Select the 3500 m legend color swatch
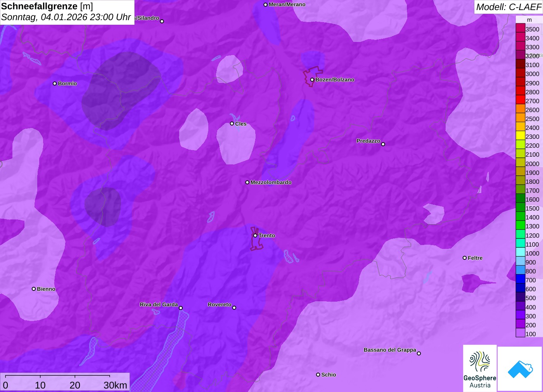Viewport: 543px width, 392px height. (x=520, y=28)
